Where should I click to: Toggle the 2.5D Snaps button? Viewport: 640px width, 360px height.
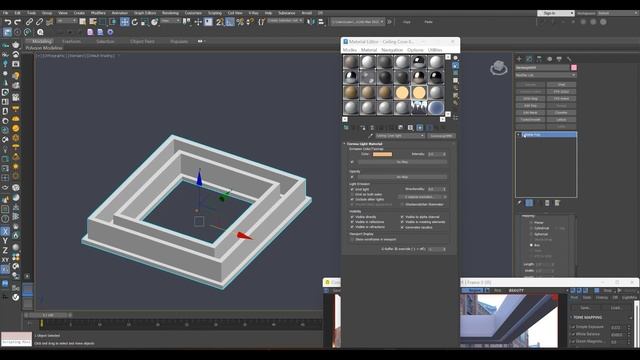[x=220, y=22]
